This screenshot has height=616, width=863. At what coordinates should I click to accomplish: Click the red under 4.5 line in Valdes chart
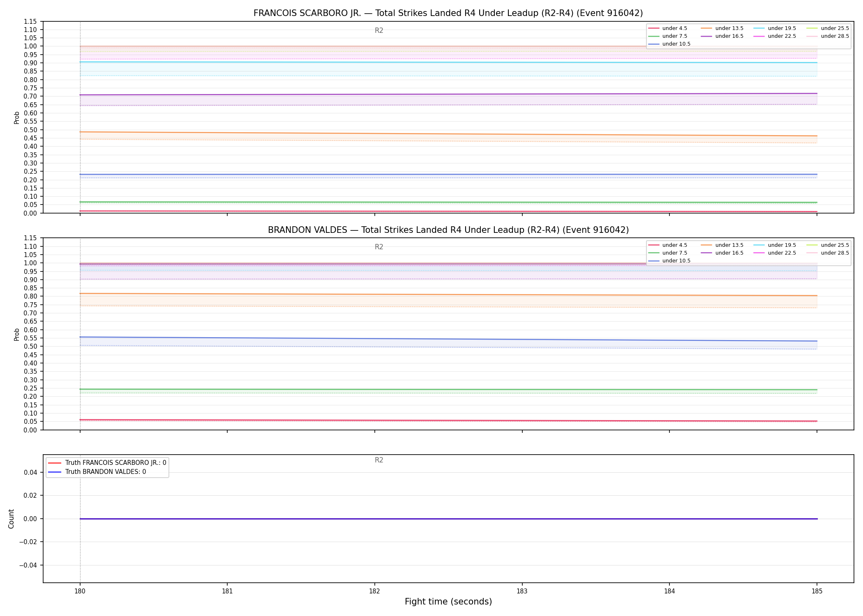(x=448, y=421)
